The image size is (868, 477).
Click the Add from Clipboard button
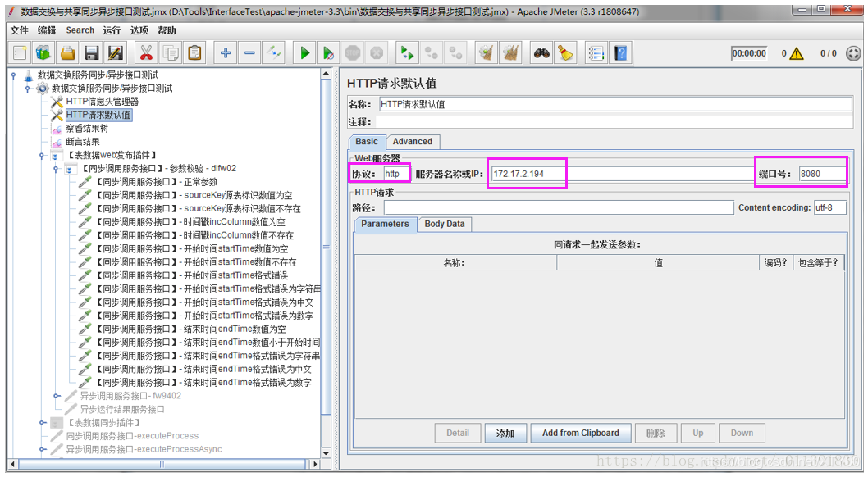tap(581, 434)
